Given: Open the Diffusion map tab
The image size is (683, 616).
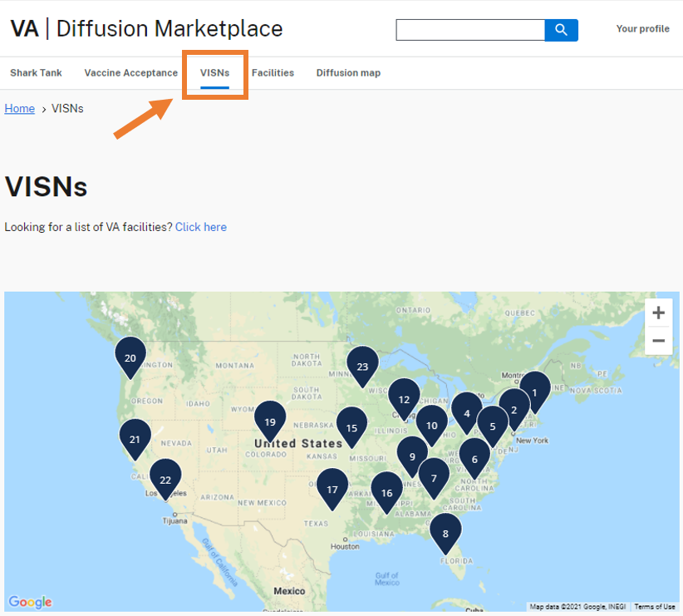Looking at the screenshot, I should [348, 73].
